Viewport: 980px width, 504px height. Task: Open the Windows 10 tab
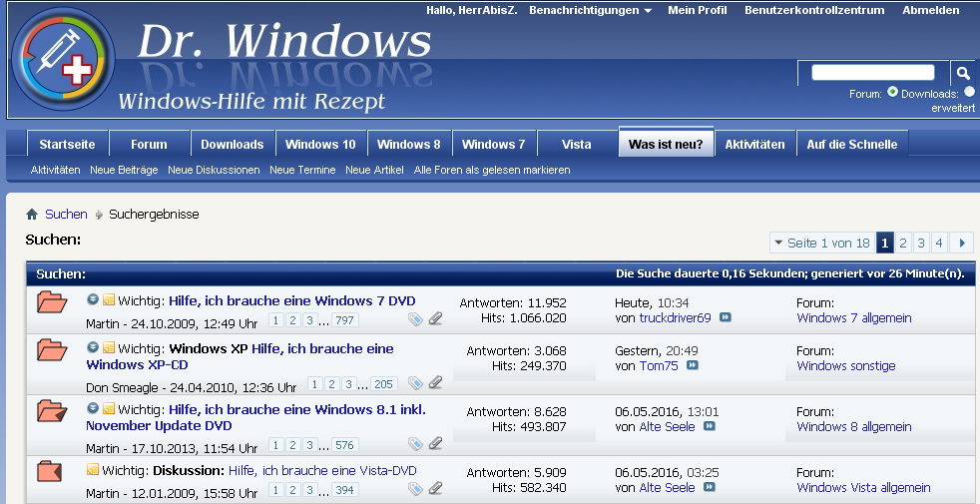320,145
